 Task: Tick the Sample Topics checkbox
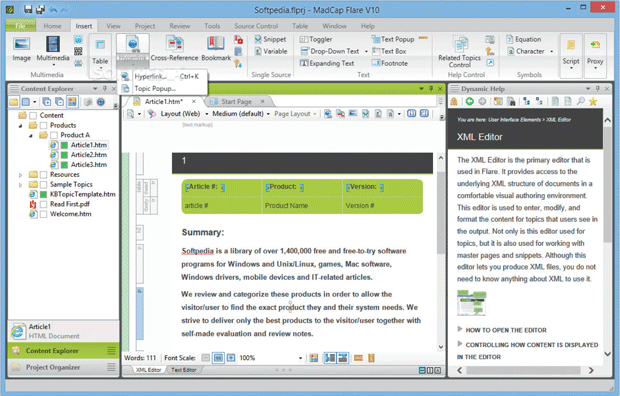43,184
